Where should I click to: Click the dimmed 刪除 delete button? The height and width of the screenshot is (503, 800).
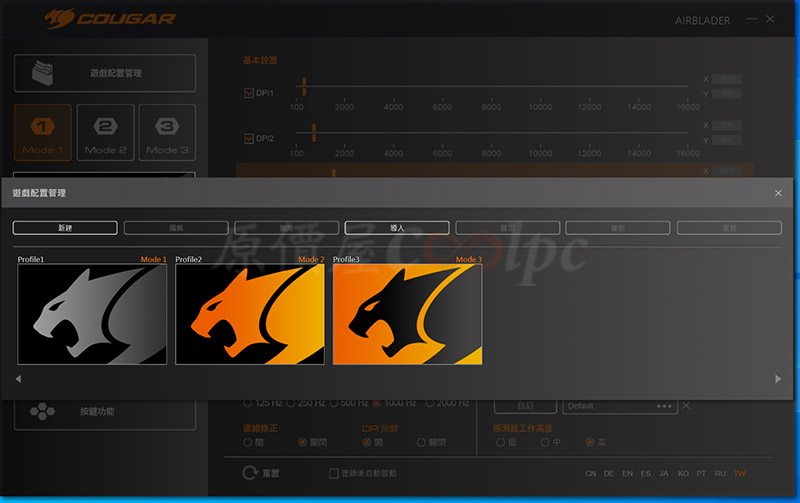point(287,228)
